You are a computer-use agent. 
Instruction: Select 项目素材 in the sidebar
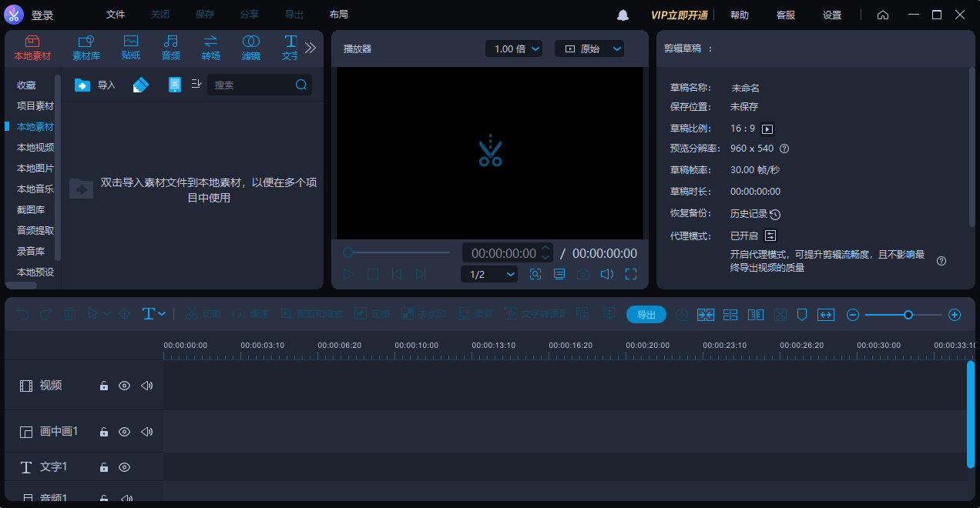[35, 106]
